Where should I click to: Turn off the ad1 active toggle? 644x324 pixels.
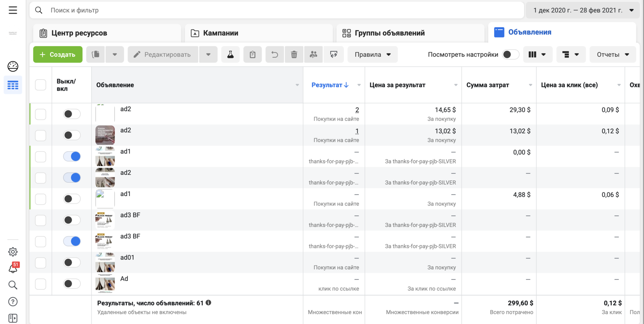[72, 156]
